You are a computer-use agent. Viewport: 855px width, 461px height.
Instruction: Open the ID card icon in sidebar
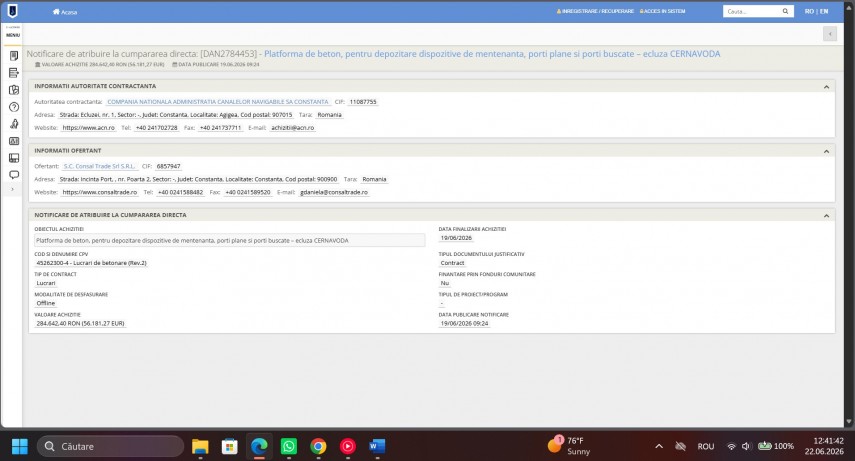pyautogui.click(x=14, y=141)
